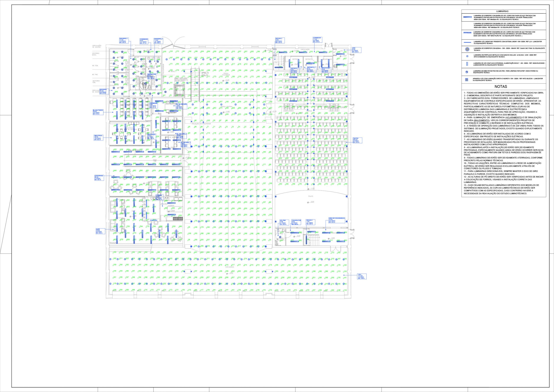Click the PRAÇA CENTRAL text on plan
The height and width of the screenshot is (392, 554).
click(x=226, y=106)
